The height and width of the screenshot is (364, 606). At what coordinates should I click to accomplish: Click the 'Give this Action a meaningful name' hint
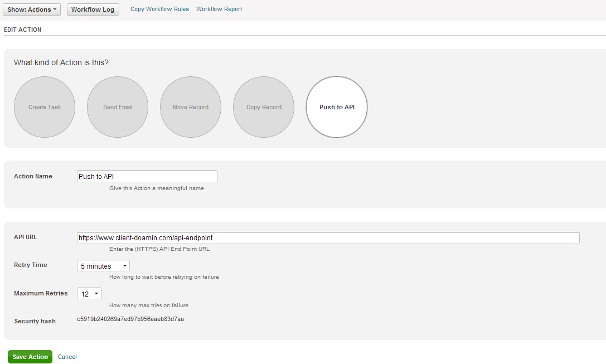coord(157,188)
